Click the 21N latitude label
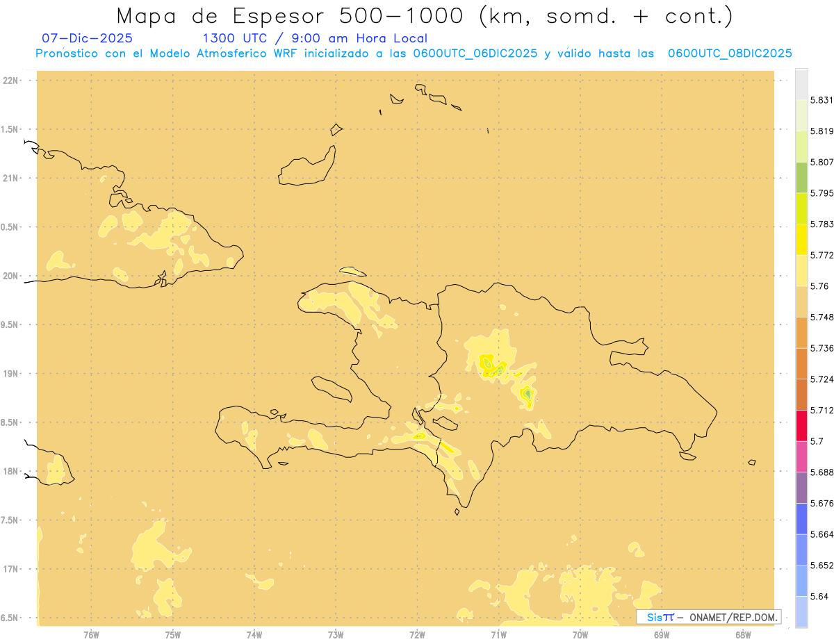Screen dimensions: 834x644 pos(10,179)
